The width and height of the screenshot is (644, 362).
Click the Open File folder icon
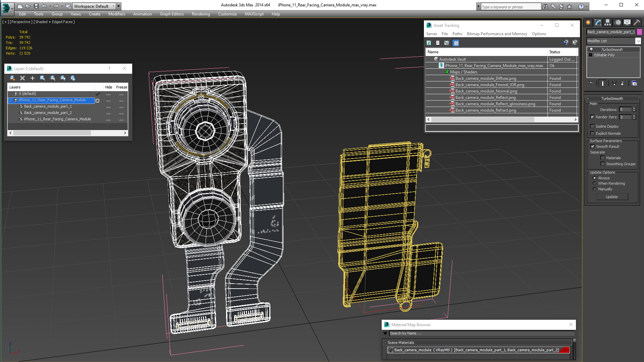pos(28,6)
